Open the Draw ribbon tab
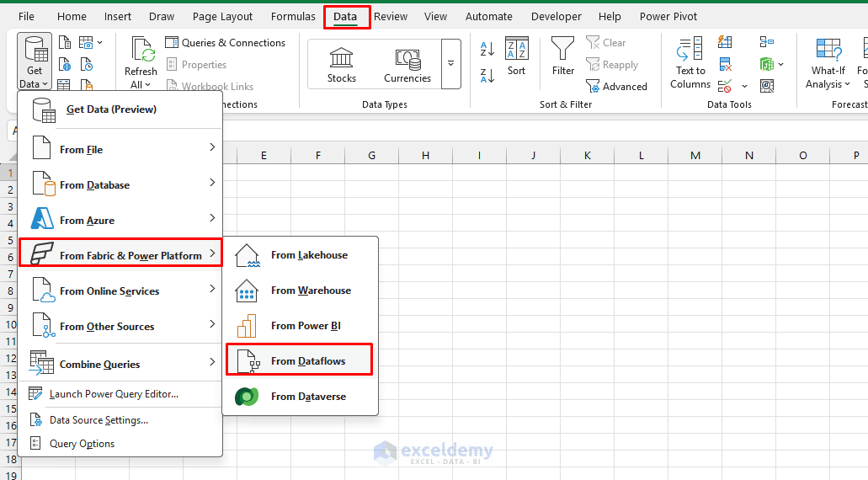Viewport: 868px width, 480px height. pyautogui.click(x=162, y=17)
